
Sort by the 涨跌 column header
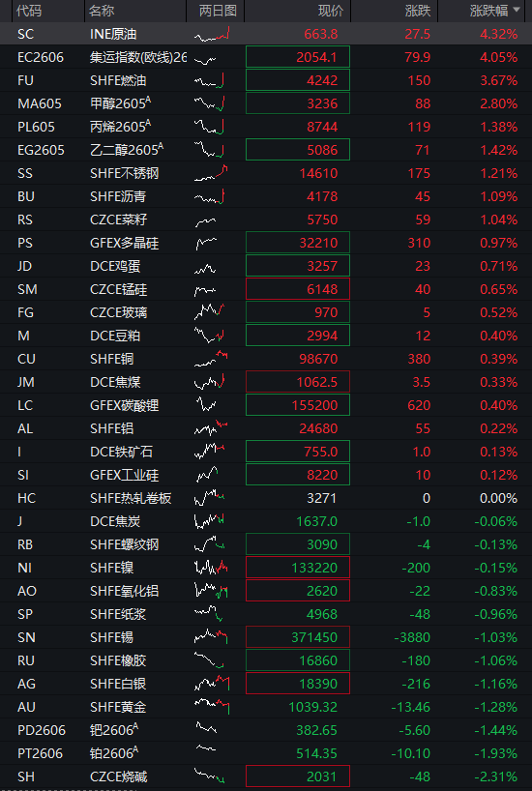[418, 11]
